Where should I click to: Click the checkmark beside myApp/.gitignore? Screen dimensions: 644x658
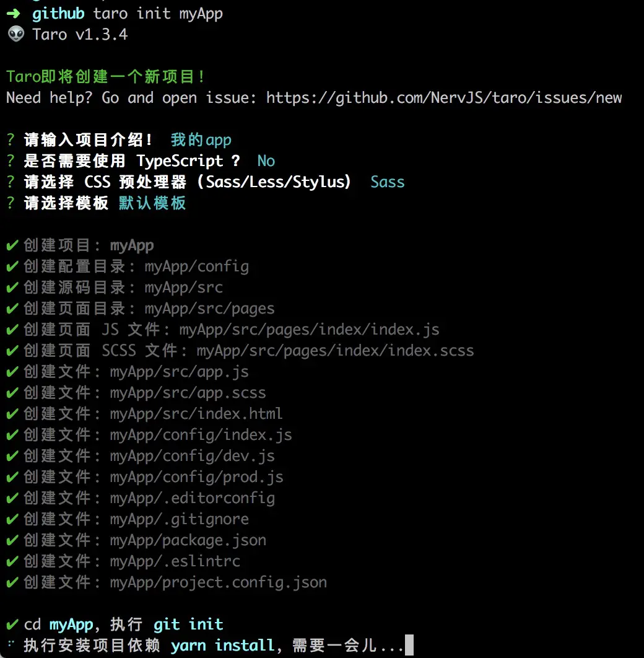tap(12, 519)
